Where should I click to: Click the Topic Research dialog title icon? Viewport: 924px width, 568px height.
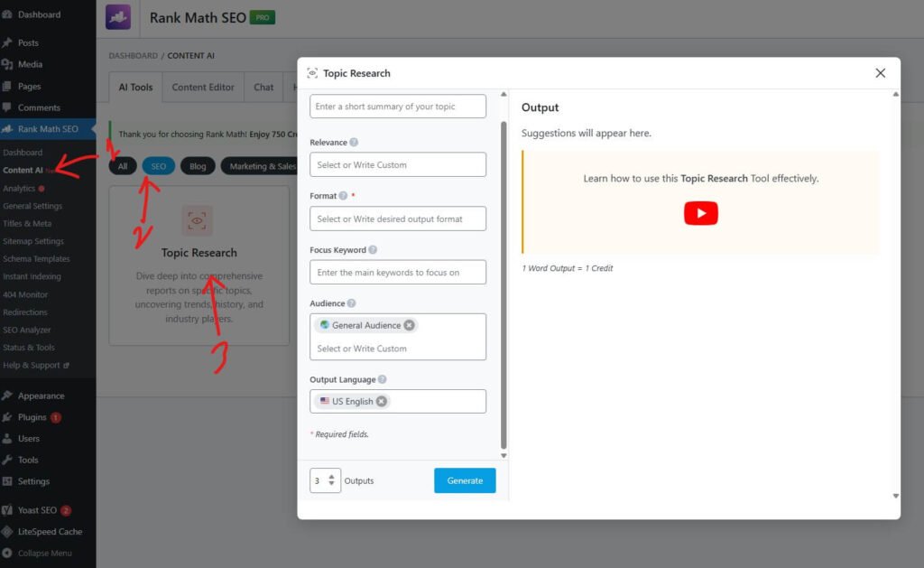(312, 73)
